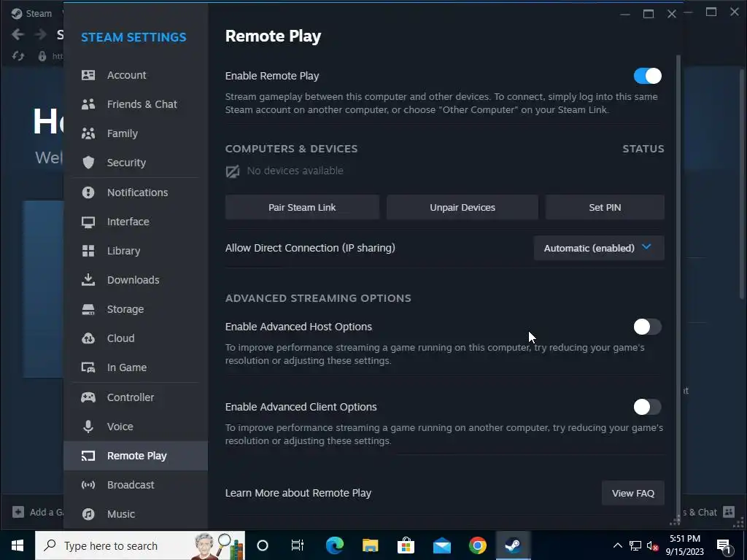Open Chrome from the taskbar

477,545
